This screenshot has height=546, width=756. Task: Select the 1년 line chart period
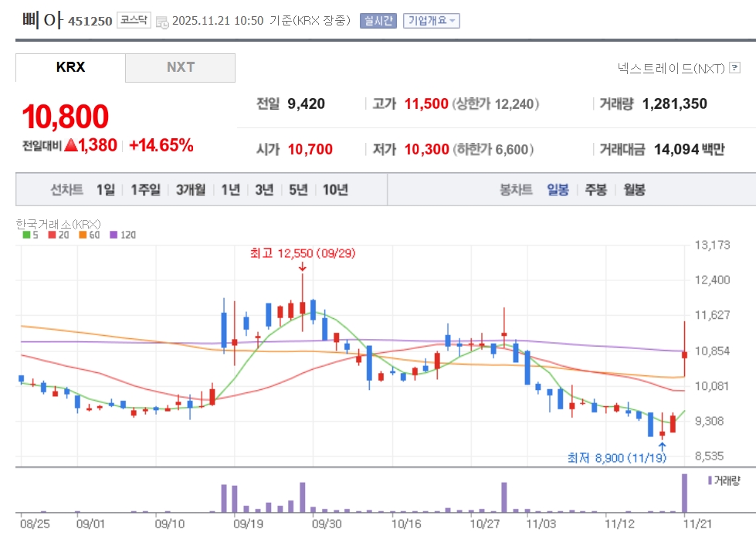point(230,189)
